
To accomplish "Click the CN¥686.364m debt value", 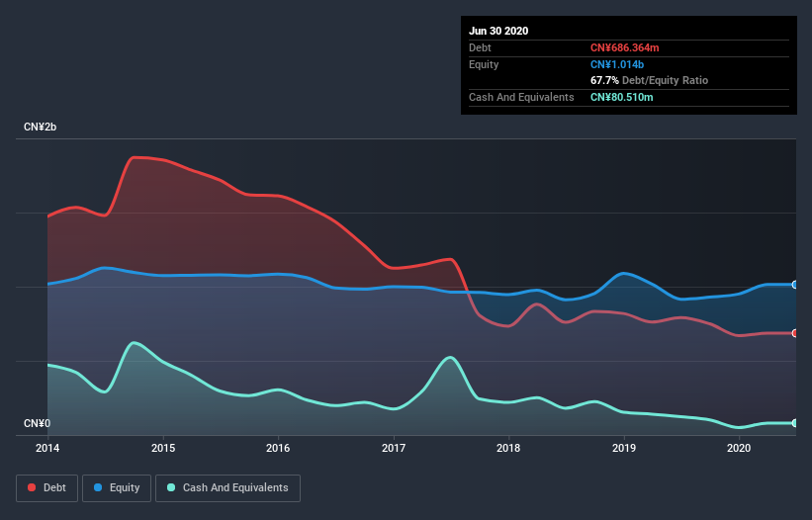I will [624, 47].
